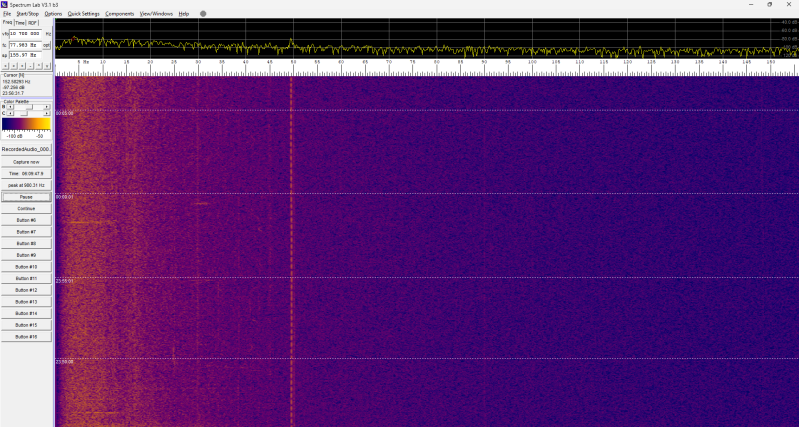Click the C contrast slider left arrow
Viewport: 799px width, 427px height.
pyautogui.click(x=11, y=113)
